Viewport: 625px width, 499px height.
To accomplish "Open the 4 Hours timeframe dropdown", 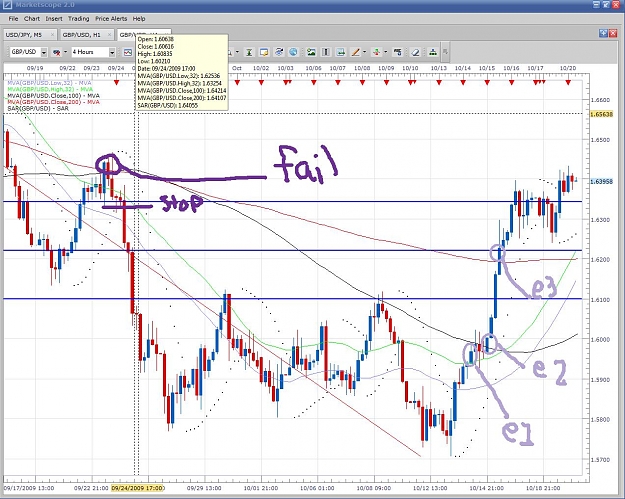I will point(112,52).
